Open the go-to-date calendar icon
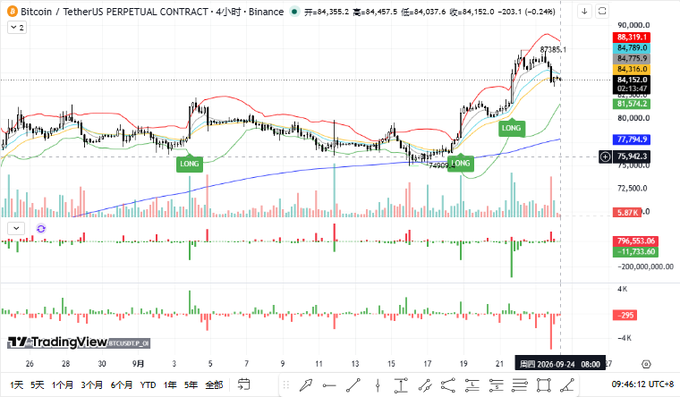This screenshot has width=680, height=397. click(x=244, y=384)
